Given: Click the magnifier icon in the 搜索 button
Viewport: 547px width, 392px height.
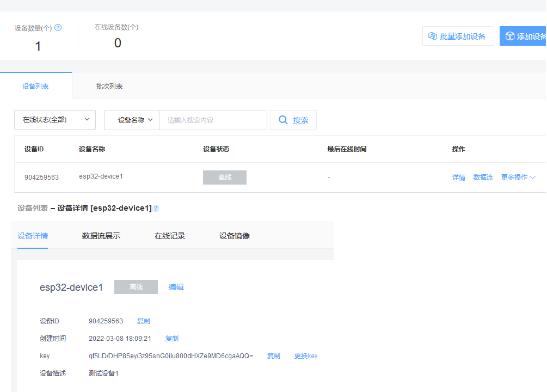Looking at the screenshot, I should pyautogui.click(x=284, y=120).
